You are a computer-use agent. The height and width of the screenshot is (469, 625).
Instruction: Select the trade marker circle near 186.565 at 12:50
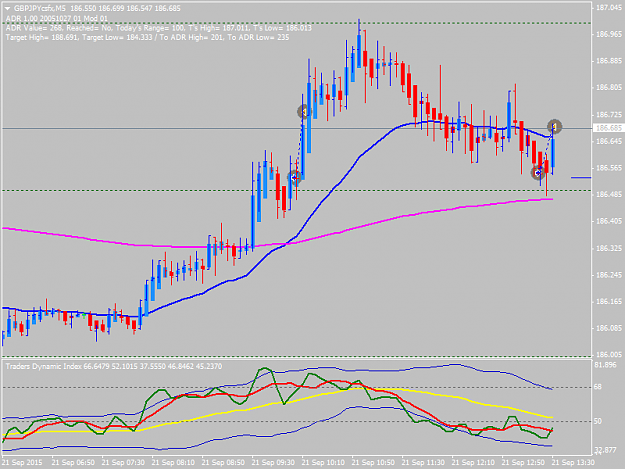(538, 173)
